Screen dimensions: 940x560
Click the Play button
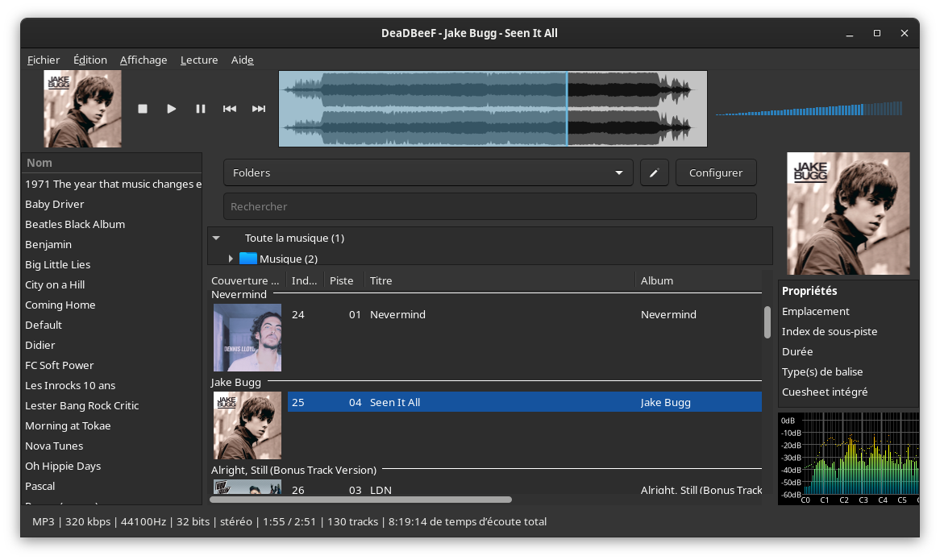(172, 109)
